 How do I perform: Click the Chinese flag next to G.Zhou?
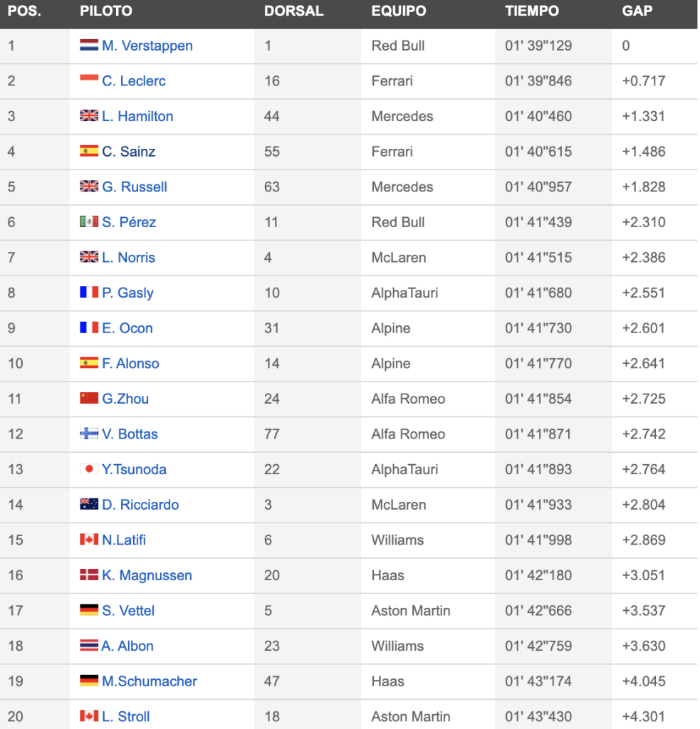click(x=89, y=398)
